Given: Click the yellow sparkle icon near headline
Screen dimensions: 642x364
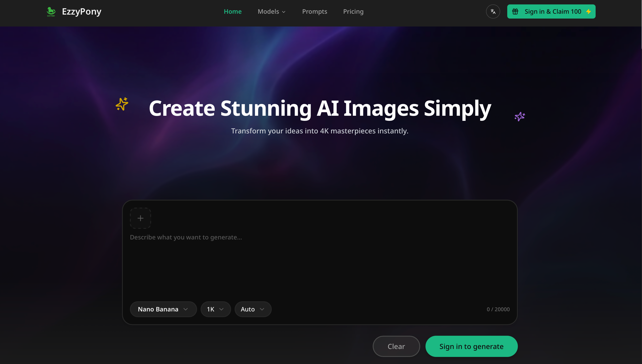Looking at the screenshot, I should [122, 104].
